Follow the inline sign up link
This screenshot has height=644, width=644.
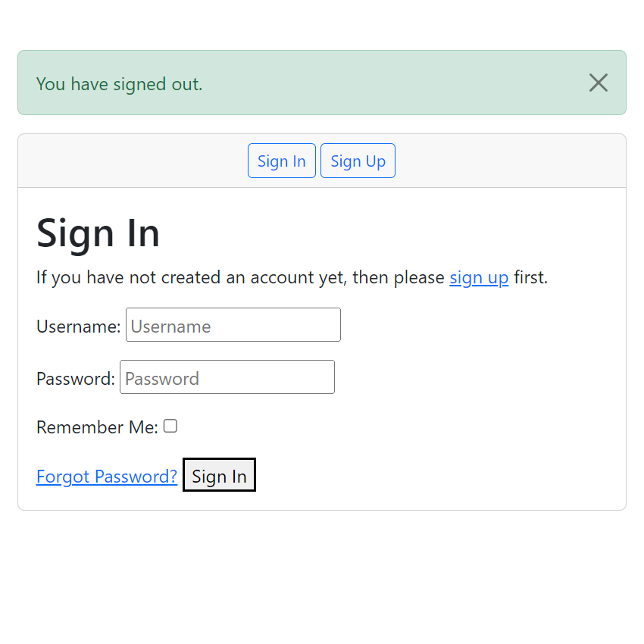tap(479, 278)
